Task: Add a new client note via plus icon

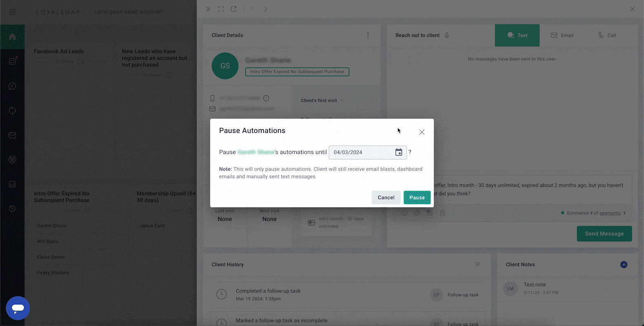Action: pos(624,264)
